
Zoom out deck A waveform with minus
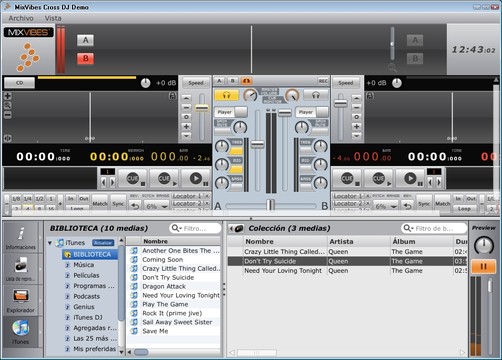7,115
